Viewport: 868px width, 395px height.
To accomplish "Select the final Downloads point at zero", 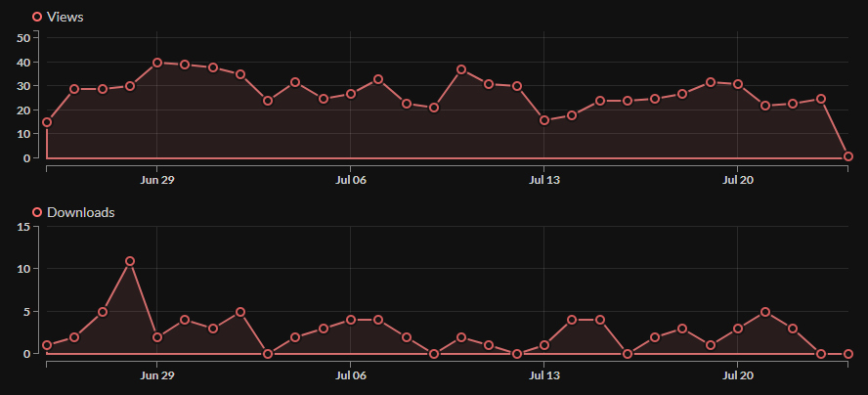I will coord(848,354).
